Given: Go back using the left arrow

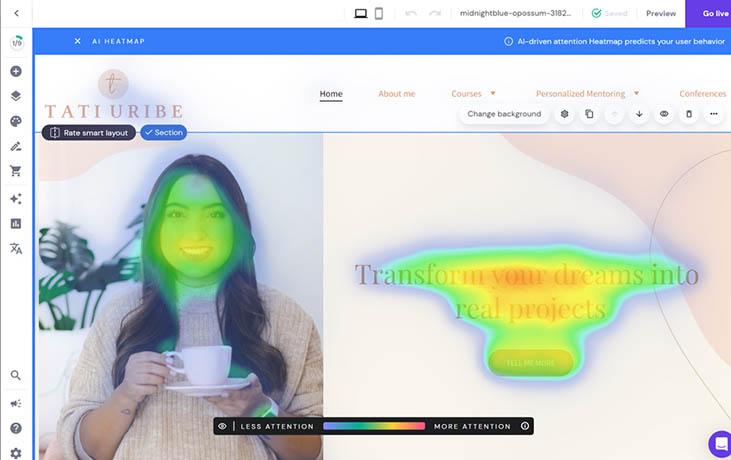Looking at the screenshot, I should (x=16, y=13).
